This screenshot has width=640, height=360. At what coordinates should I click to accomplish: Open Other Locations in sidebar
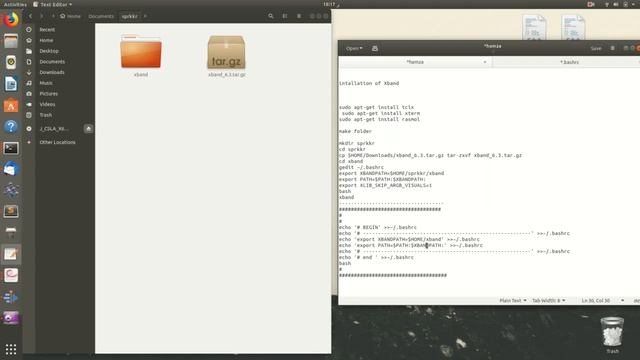(x=59, y=142)
